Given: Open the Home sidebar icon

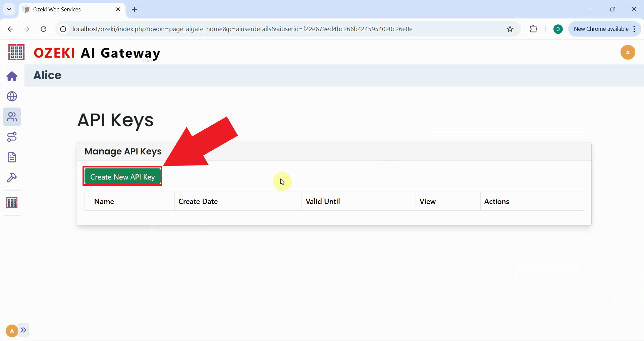Looking at the screenshot, I should [x=12, y=76].
